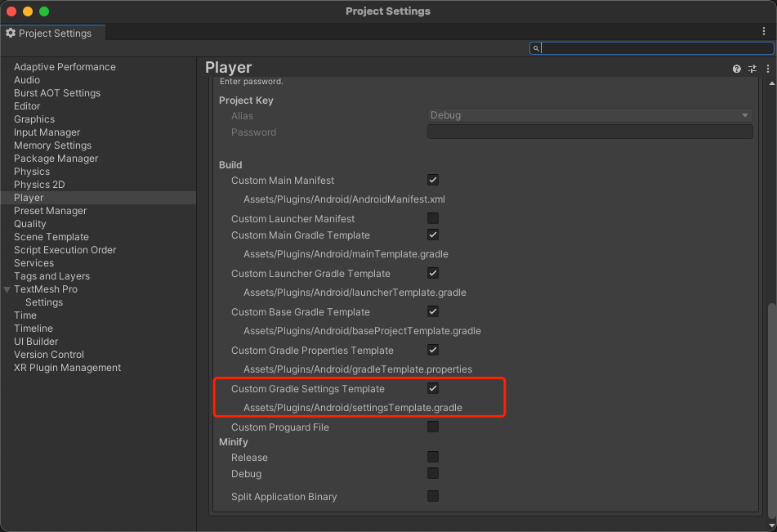Open Preset Manager category
777x532 pixels.
tap(50, 211)
